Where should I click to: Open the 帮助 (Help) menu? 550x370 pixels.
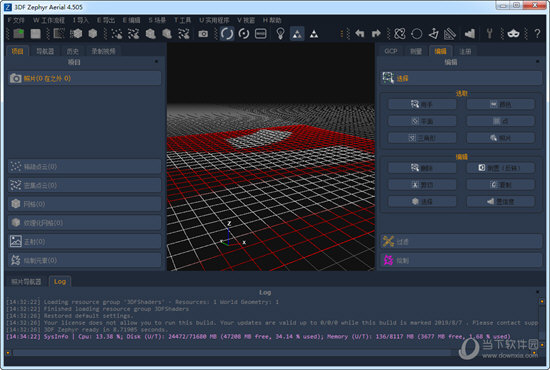(272, 20)
